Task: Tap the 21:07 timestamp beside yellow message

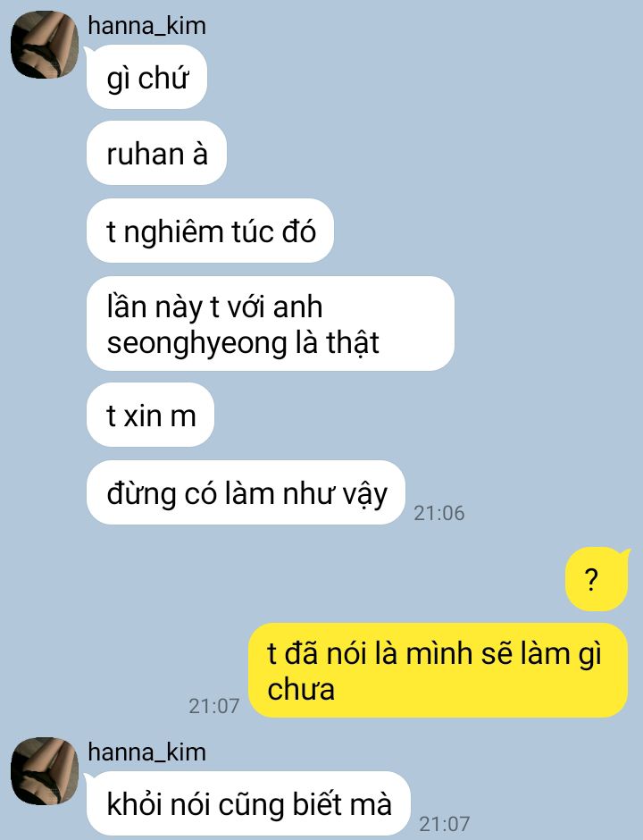Action: click(x=214, y=706)
